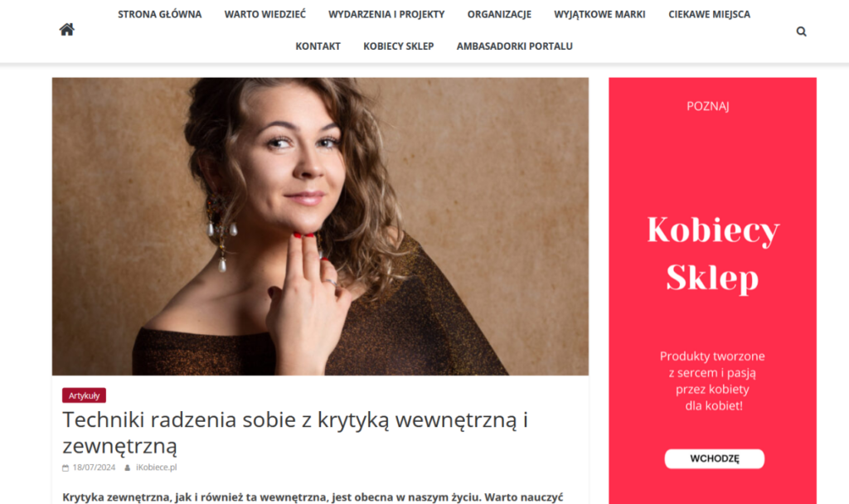Open the Strona Główna menu item
This screenshot has height=504, width=849.
[160, 15]
